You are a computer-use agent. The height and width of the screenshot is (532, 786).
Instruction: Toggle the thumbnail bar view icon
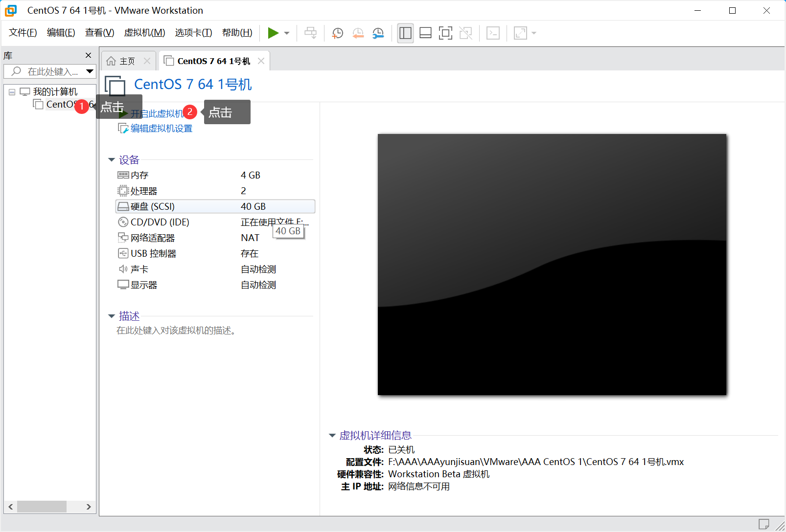click(426, 33)
